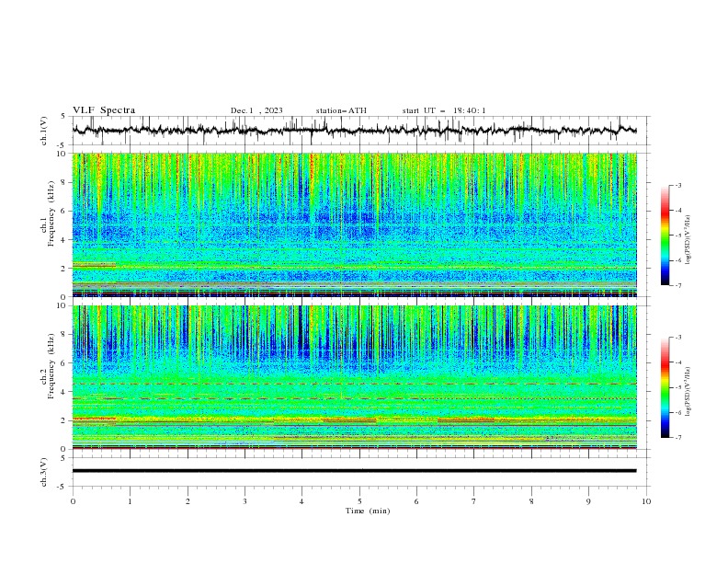Click the "-5" label on ch.2 colorbar
The width and height of the screenshot is (728, 563).
pos(677,387)
